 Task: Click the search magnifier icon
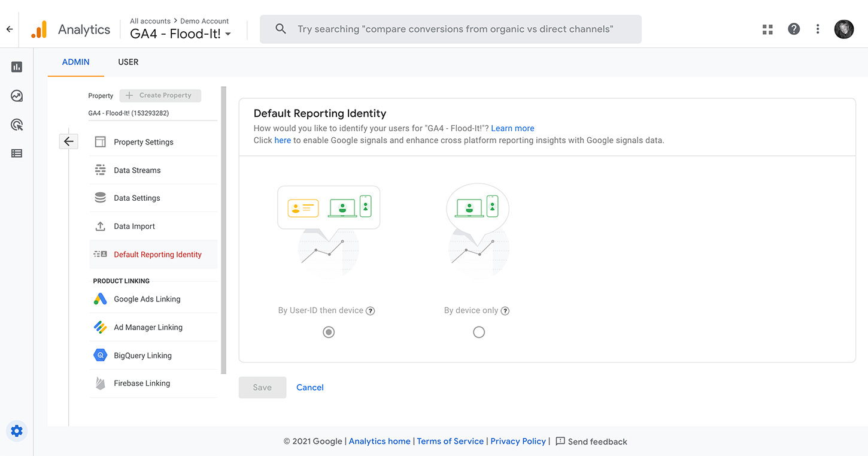point(280,29)
